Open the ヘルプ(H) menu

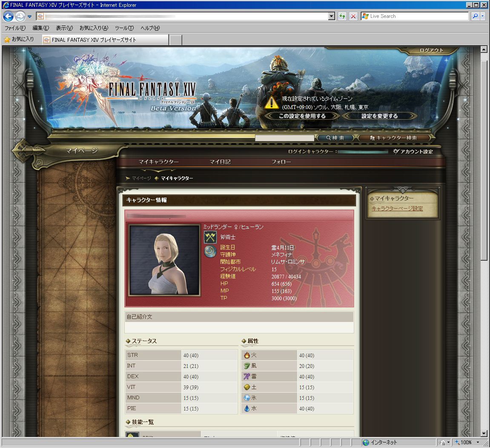(150, 28)
